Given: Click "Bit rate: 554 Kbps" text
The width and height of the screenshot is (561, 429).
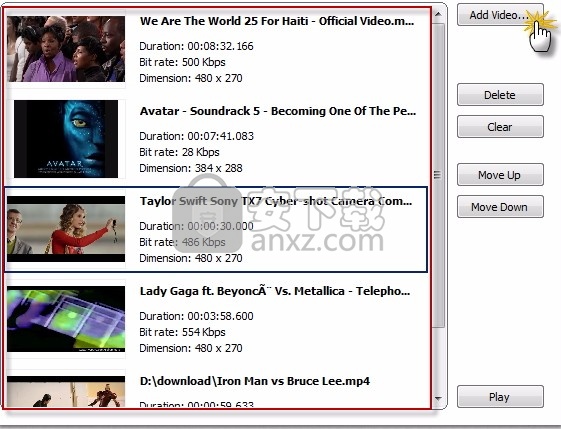Looking at the screenshot, I should (182, 332).
